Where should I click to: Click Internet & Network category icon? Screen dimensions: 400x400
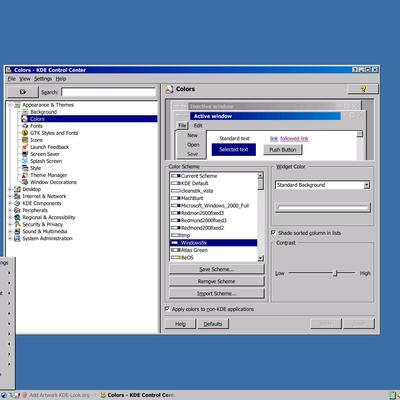pos(17,196)
